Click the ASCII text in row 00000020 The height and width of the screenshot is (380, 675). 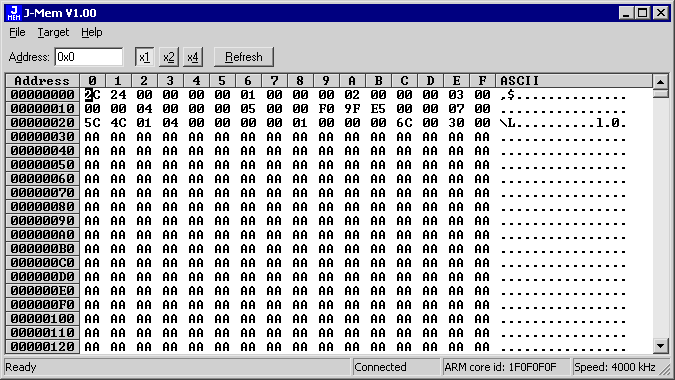(563, 123)
